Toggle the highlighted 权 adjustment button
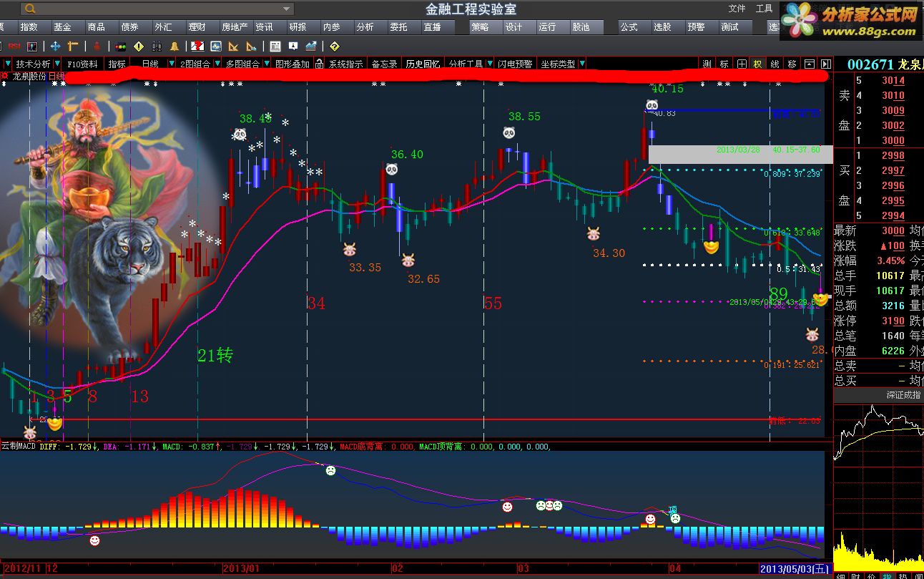The image size is (924, 579). (x=757, y=64)
